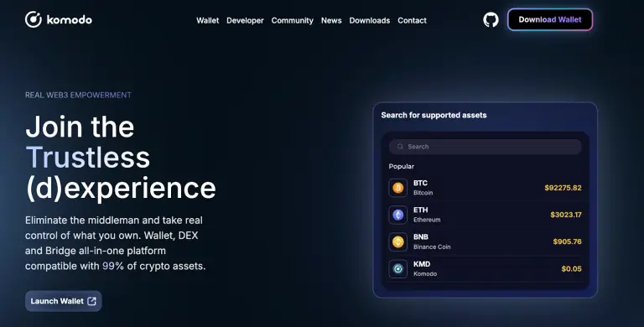Click the Download Wallet button
Screen dimensions: 644x327
tap(550, 20)
